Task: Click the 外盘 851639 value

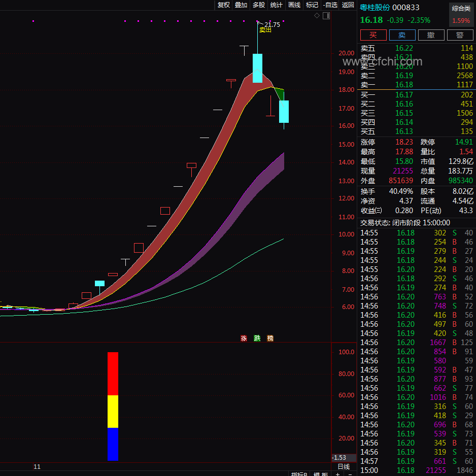Action: [x=401, y=181]
